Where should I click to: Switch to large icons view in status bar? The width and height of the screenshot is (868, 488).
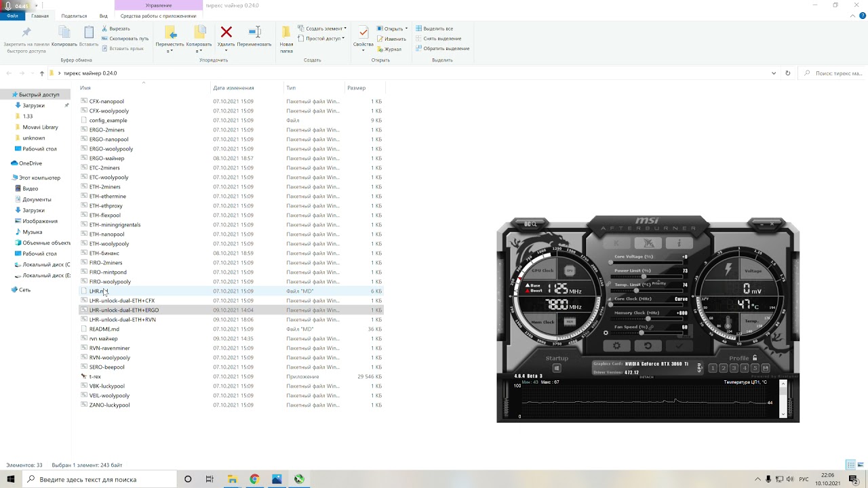click(x=861, y=465)
